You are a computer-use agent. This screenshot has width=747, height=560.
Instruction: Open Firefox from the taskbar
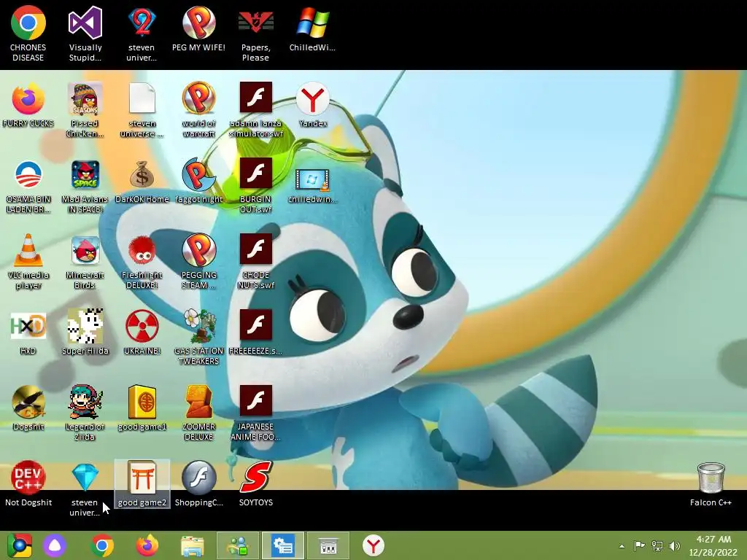point(147,545)
